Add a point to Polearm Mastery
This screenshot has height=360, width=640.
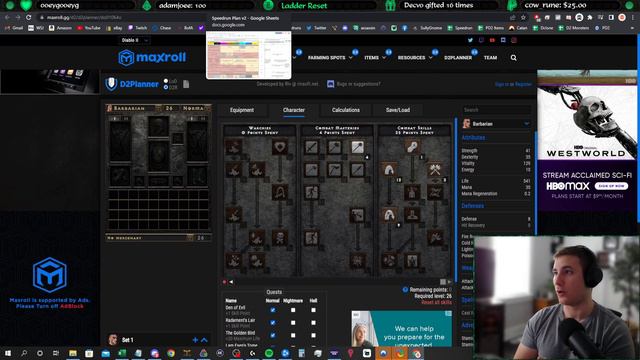point(311,170)
